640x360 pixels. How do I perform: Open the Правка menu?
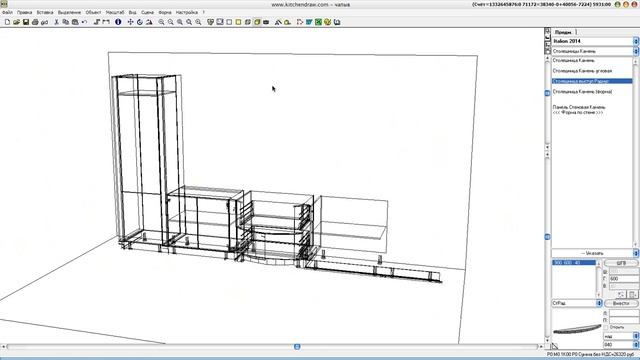click(x=24, y=12)
